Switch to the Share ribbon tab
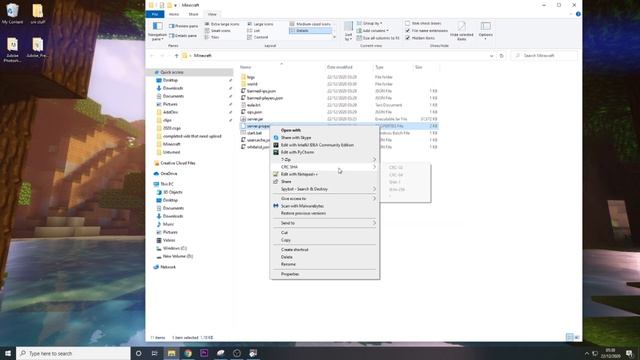 click(x=193, y=14)
